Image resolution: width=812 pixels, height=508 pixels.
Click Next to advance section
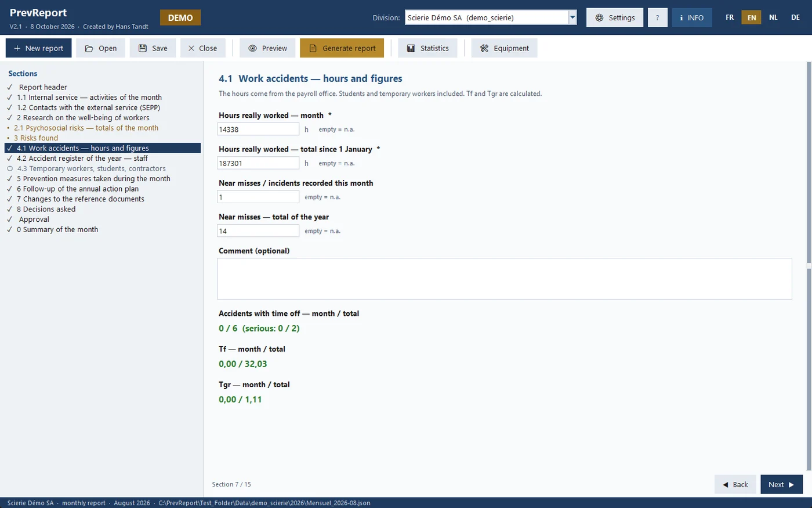pos(781,484)
